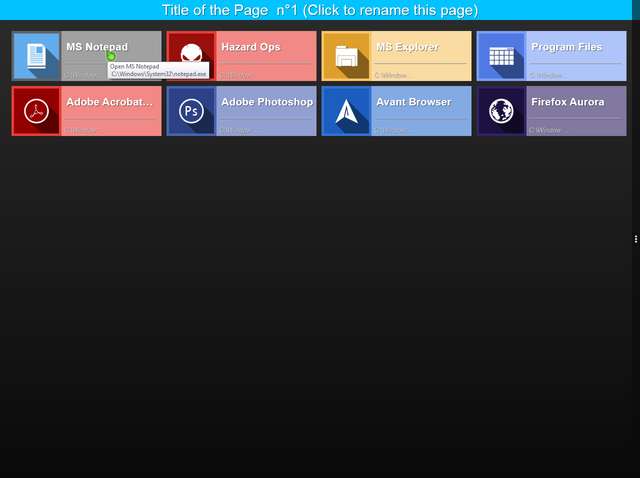Click the path text under Program Files

tap(549, 76)
